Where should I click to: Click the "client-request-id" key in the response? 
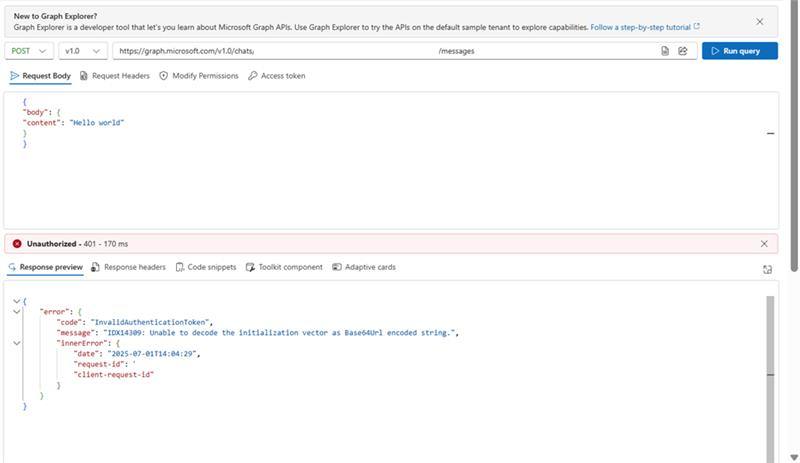tap(113, 375)
